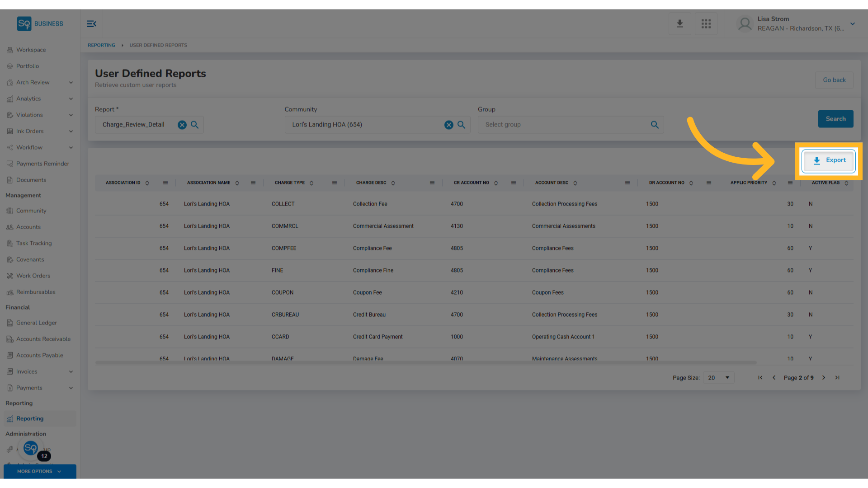Viewport: 868px width, 488px height.
Task: Click the Credit Card Payment cell
Action: [377, 337]
